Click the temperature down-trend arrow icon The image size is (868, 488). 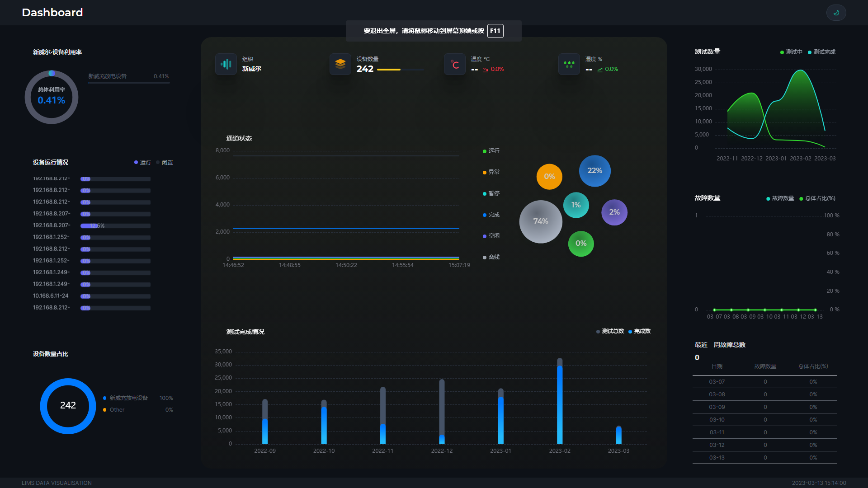click(486, 70)
